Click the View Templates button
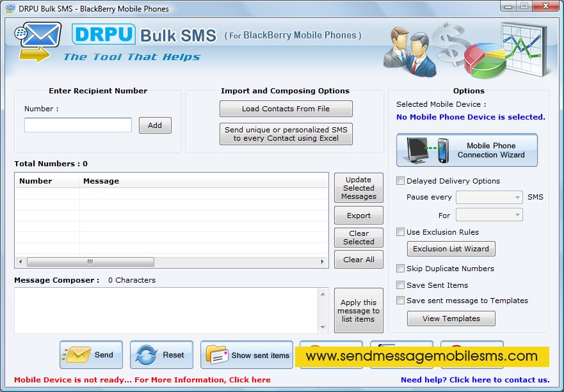Screen dimensions: 564x392 click(x=451, y=318)
